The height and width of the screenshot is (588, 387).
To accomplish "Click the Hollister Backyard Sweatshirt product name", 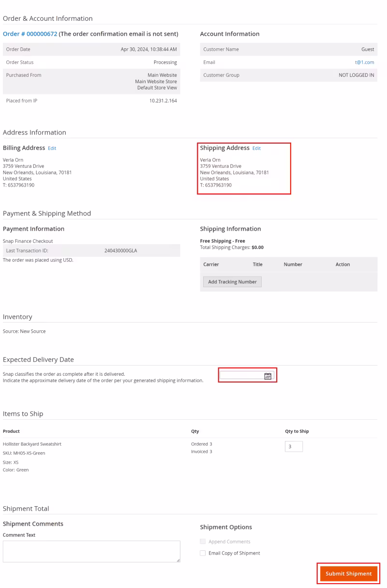I will pos(32,444).
